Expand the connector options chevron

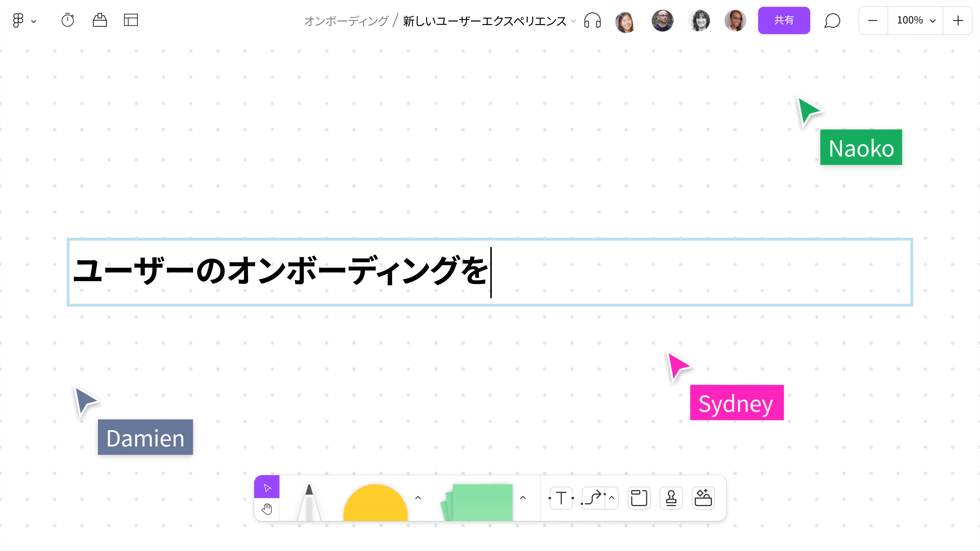[612, 498]
